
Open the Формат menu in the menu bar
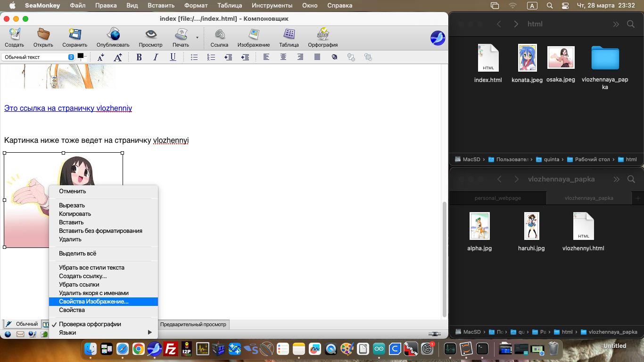[196, 6]
